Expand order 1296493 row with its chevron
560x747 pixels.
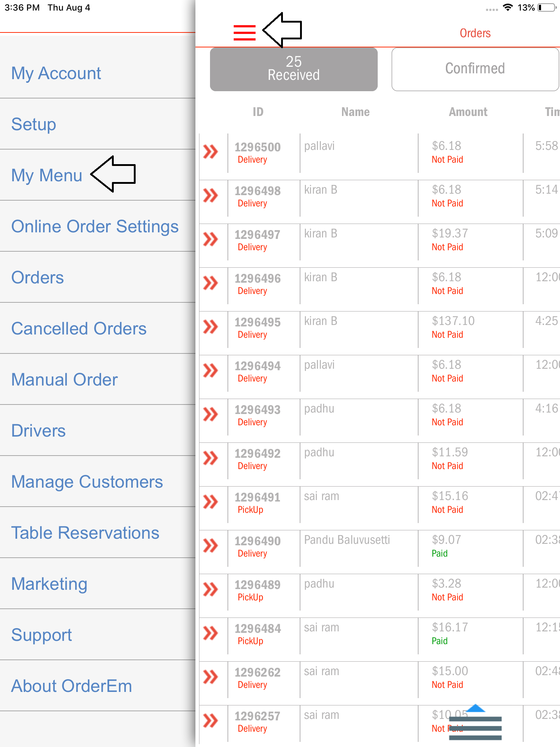pyautogui.click(x=211, y=414)
